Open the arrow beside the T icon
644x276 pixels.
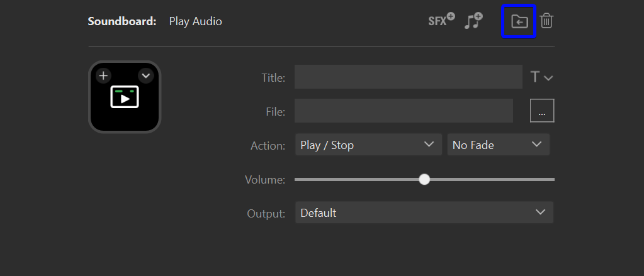click(548, 78)
